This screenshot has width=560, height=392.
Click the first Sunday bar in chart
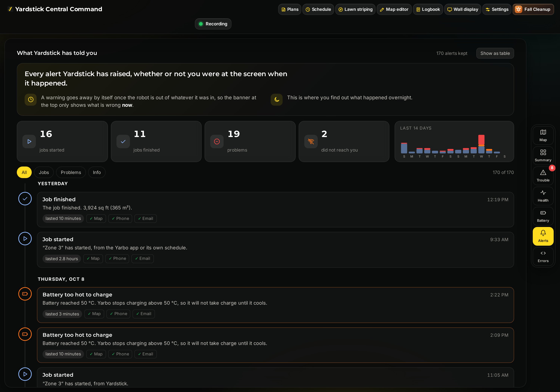click(x=404, y=148)
